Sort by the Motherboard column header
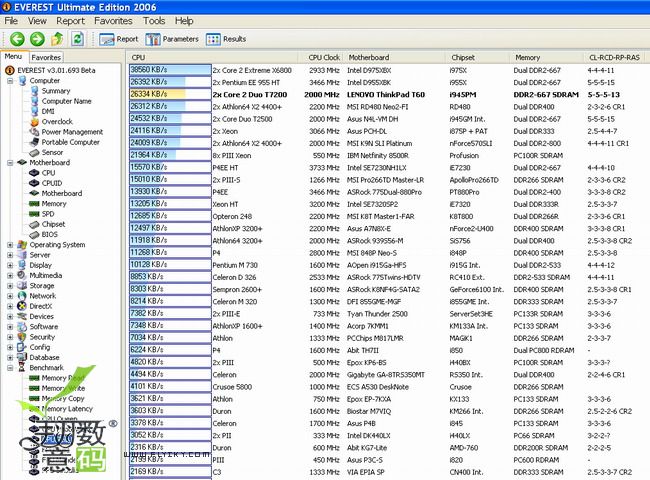Viewport: 650px width, 480px height. coord(394,58)
